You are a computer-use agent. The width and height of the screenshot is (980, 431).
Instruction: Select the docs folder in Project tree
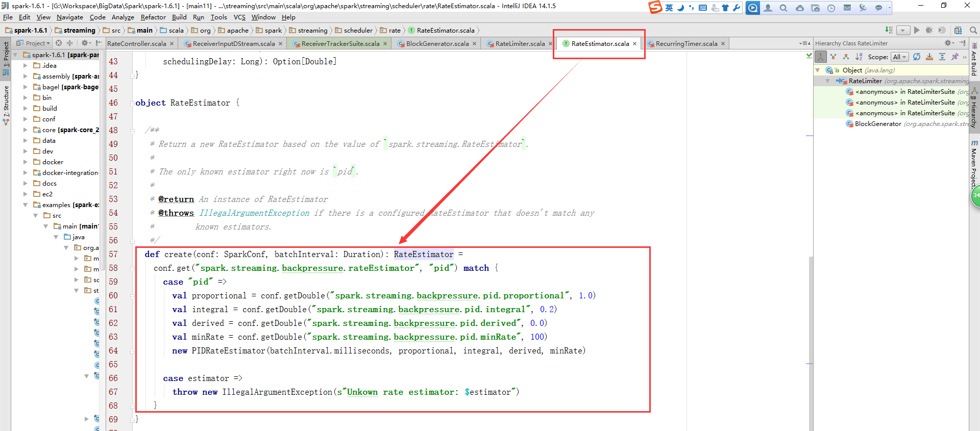tap(50, 183)
